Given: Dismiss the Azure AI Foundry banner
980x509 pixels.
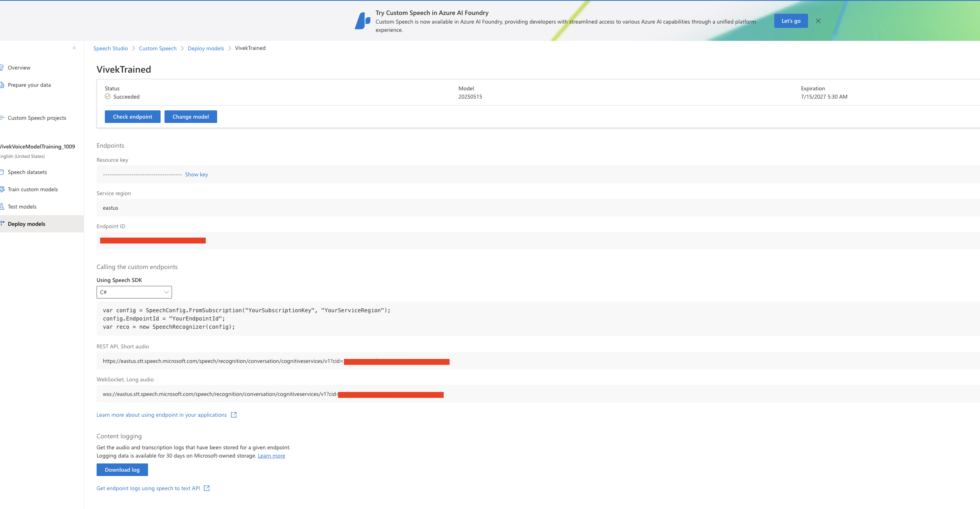Looking at the screenshot, I should click(818, 21).
